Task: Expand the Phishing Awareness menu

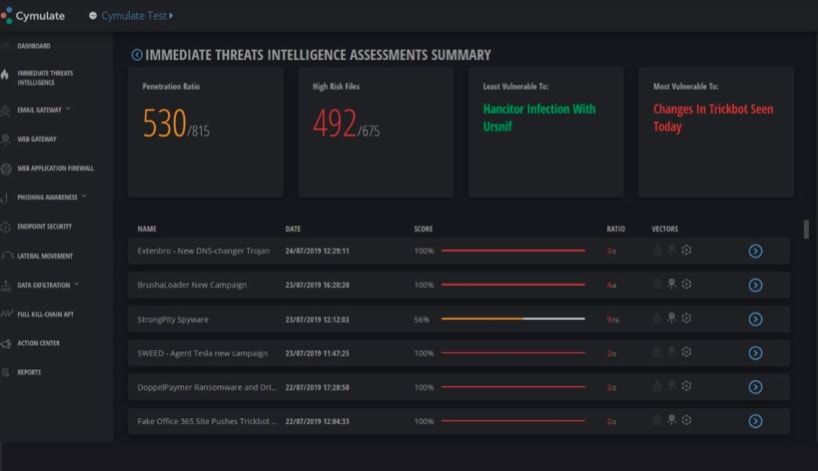Action: click(x=52, y=197)
